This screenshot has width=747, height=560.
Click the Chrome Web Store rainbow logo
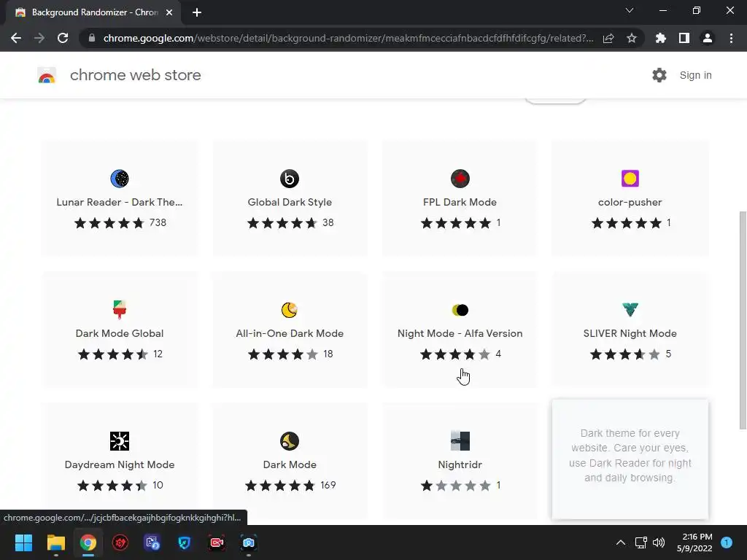pyautogui.click(x=47, y=75)
